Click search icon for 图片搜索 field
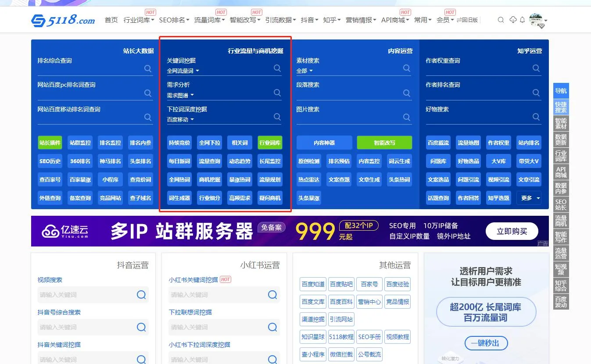Screen dimensions: 591x364 click(407, 117)
